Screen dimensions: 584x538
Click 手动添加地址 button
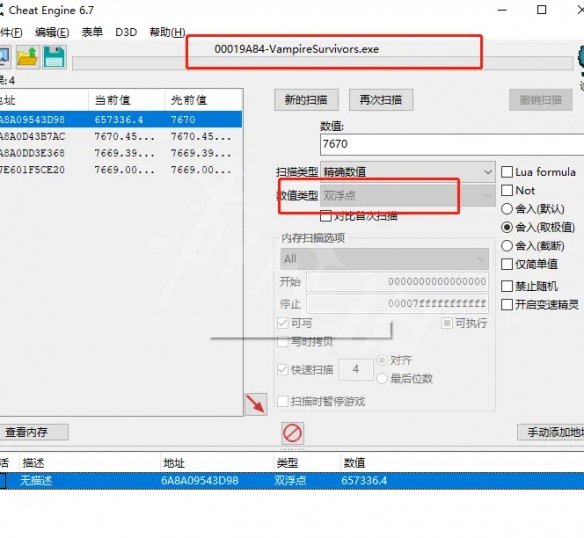click(550, 432)
